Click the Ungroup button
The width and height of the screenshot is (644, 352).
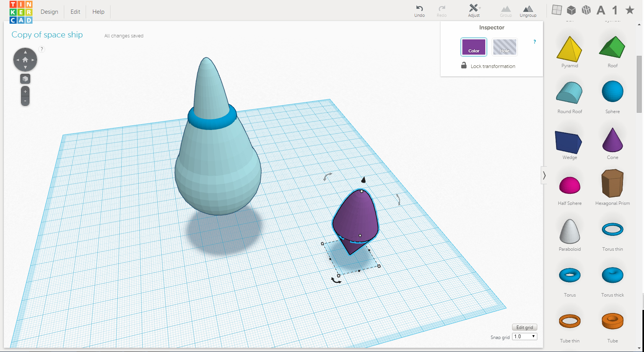(528, 11)
